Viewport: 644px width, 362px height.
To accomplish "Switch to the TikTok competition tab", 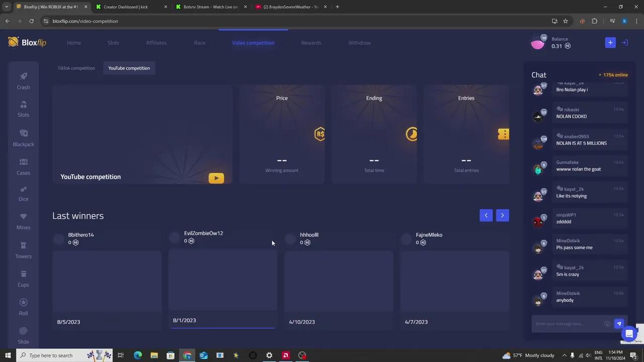I will 76,68.
